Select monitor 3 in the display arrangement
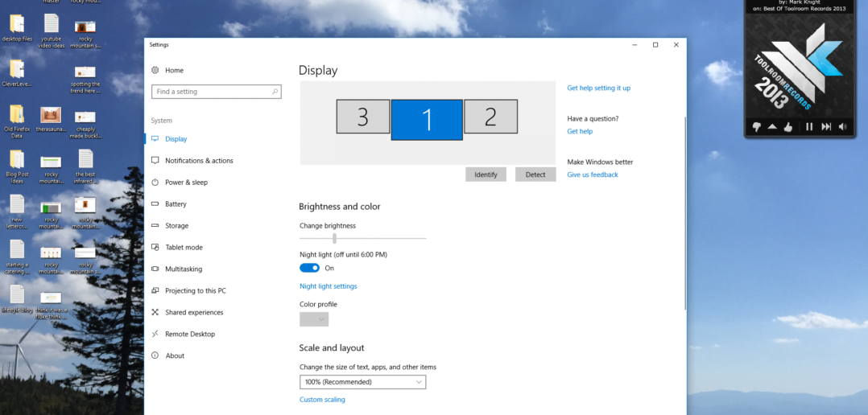This screenshot has height=415, width=868. pyautogui.click(x=362, y=117)
